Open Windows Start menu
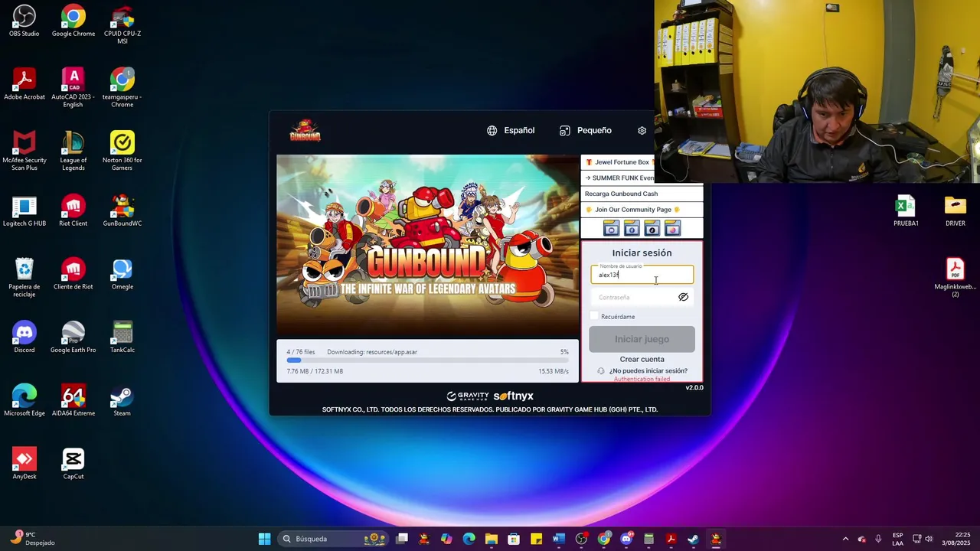 click(264, 539)
